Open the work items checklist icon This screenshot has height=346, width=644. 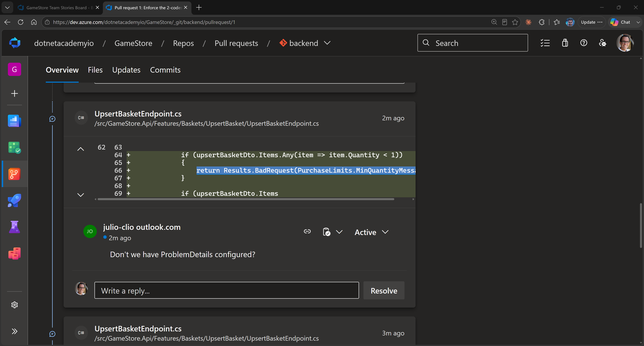[545, 43]
